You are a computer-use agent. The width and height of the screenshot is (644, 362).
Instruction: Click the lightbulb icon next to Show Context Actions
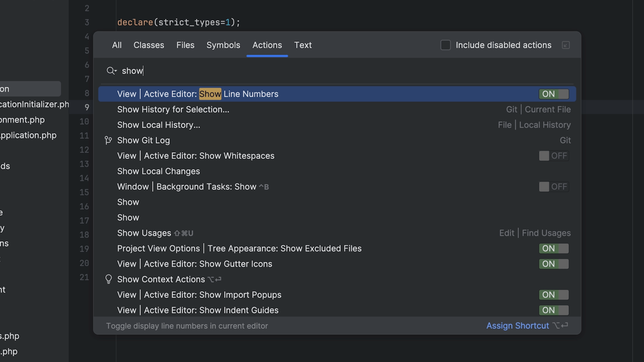(109, 279)
